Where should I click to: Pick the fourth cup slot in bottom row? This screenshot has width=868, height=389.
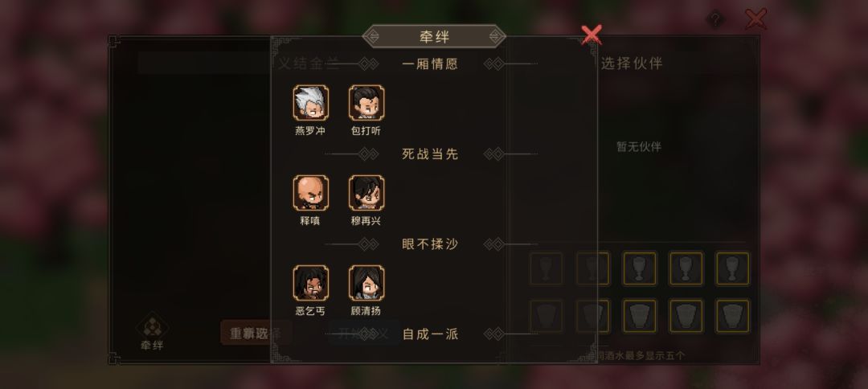686,316
